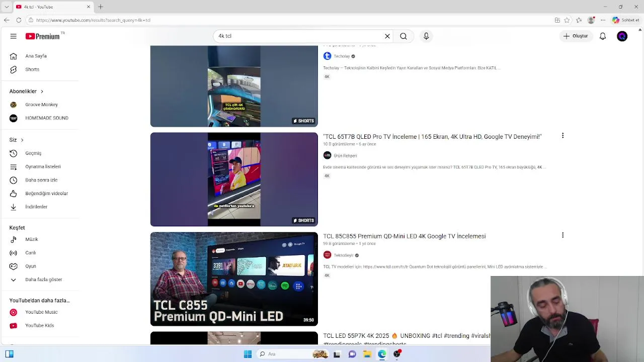Open the Techolay channel name

[x=342, y=56]
